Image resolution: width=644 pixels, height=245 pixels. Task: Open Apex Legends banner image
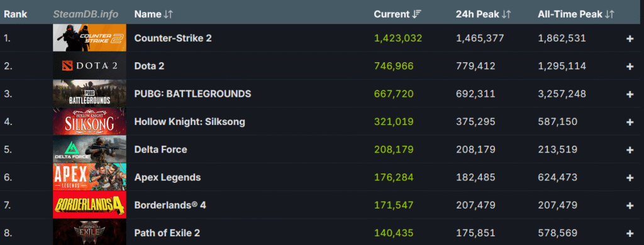coord(89,177)
